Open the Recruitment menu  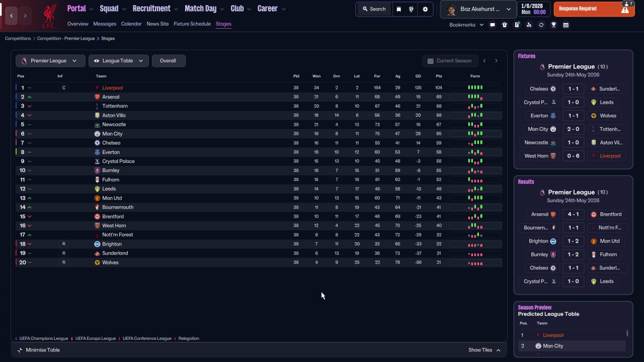pyautogui.click(x=155, y=9)
